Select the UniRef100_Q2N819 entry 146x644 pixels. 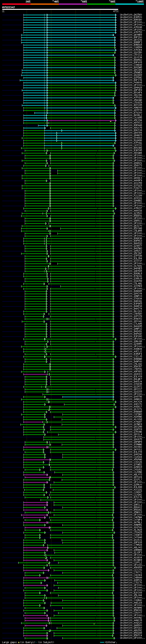pyautogui.click(x=131, y=467)
